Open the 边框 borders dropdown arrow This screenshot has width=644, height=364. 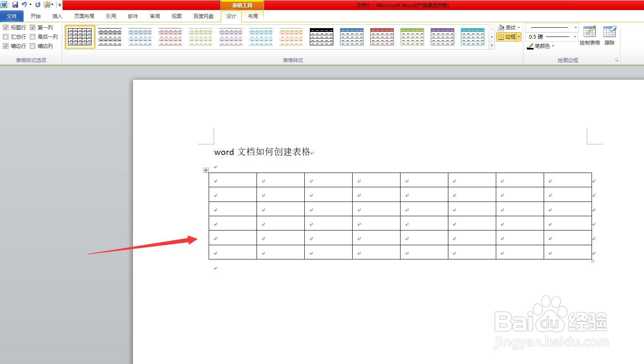(x=519, y=37)
